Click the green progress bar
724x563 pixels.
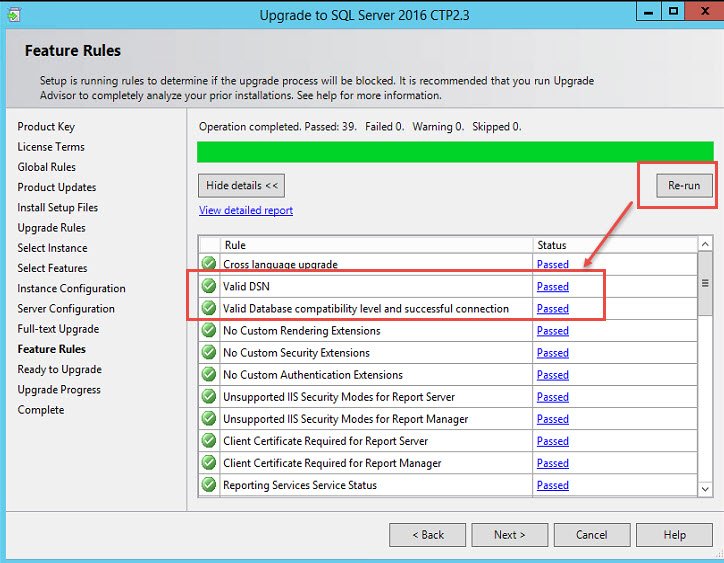(455, 152)
